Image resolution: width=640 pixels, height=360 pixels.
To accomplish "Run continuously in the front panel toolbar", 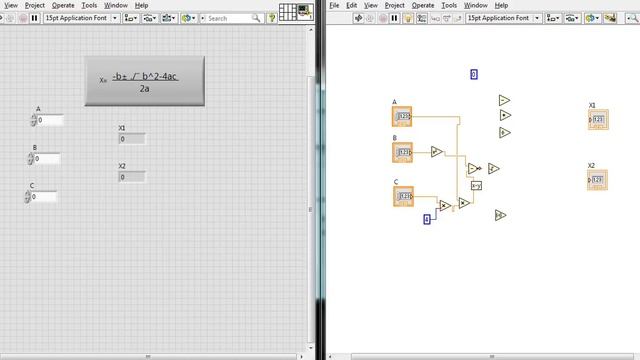I will [11, 18].
